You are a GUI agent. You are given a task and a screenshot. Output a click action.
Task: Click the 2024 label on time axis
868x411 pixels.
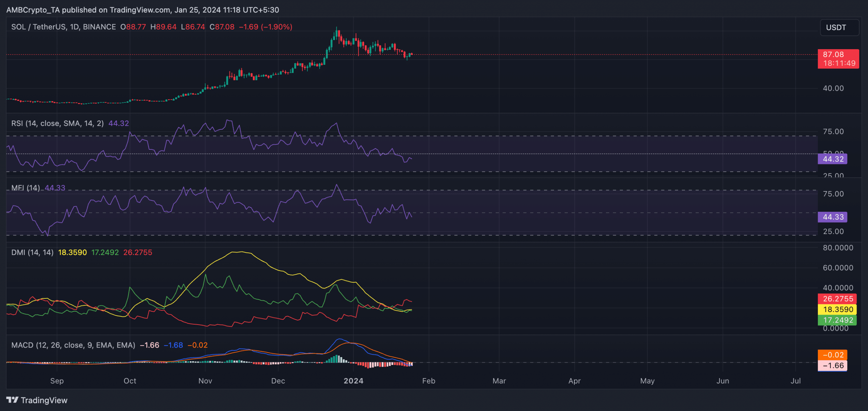point(353,381)
